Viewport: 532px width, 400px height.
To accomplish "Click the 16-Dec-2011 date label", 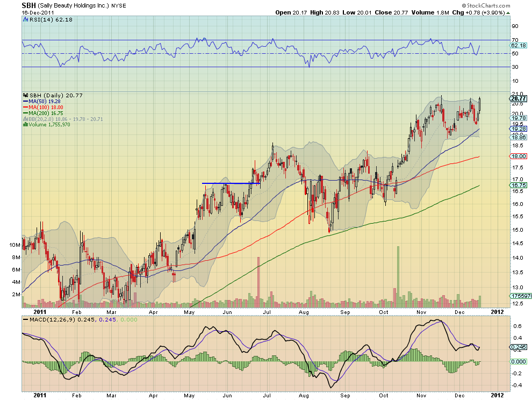I will 38,12.
